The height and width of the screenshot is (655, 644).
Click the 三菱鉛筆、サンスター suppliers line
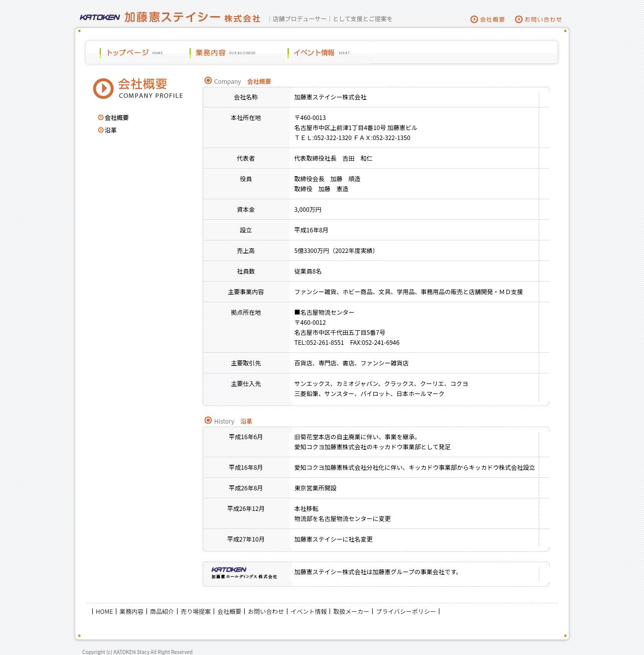click(369, 394)
